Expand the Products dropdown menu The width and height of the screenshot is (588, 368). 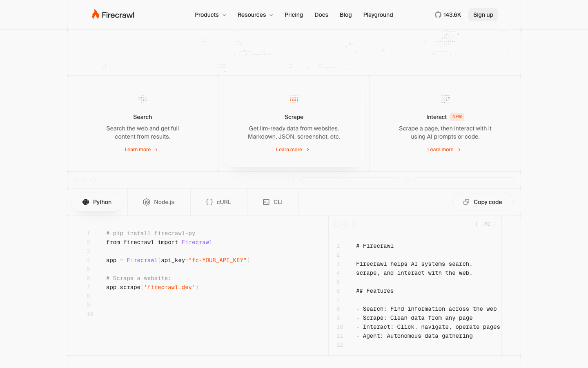pyautogui.click(x=210, y=15)
